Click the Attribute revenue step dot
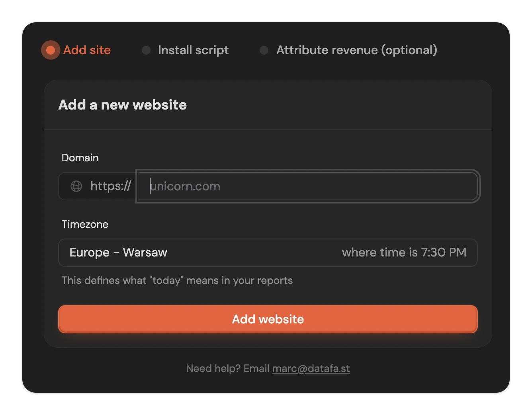This screenshot has height=415, width=532. pyautogui.click(x=264, y=50)
